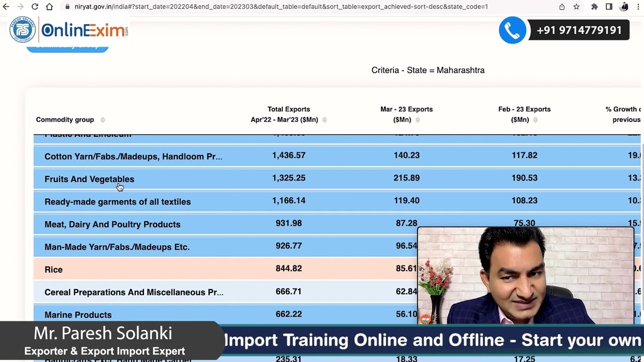Toggle the browser side panel icon
This screenshot has width=644, height=362.
609,7
